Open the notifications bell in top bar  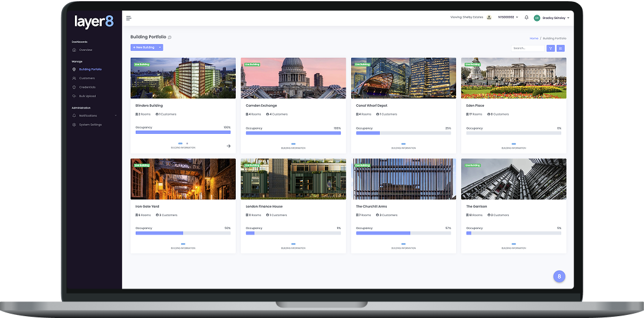(x=526, y=17)
